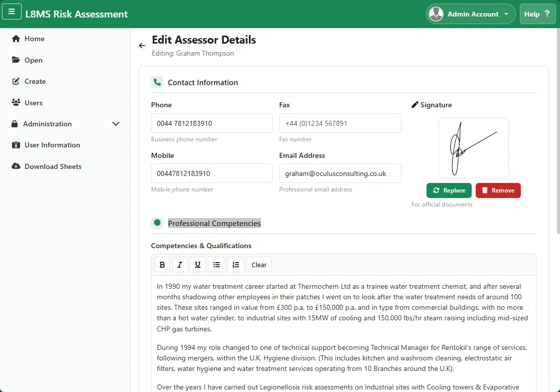Apply italic formatting in the editor

[x=180, y=265]
